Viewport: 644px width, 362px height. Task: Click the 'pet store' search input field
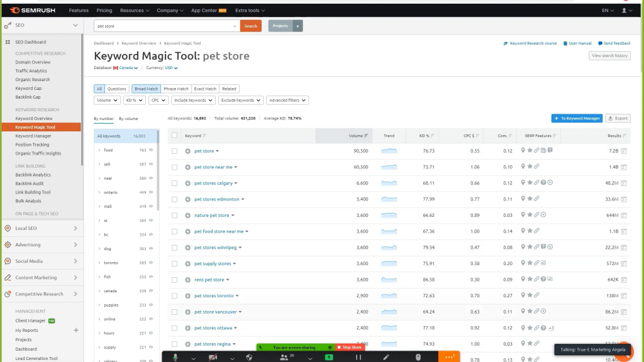coord(162,26)
